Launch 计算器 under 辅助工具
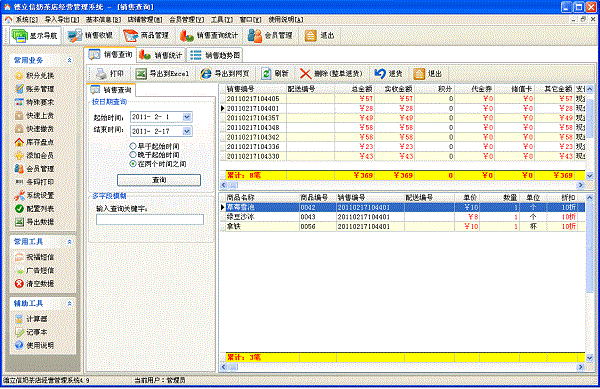600x389 pixels. click(x=31, y=319)
